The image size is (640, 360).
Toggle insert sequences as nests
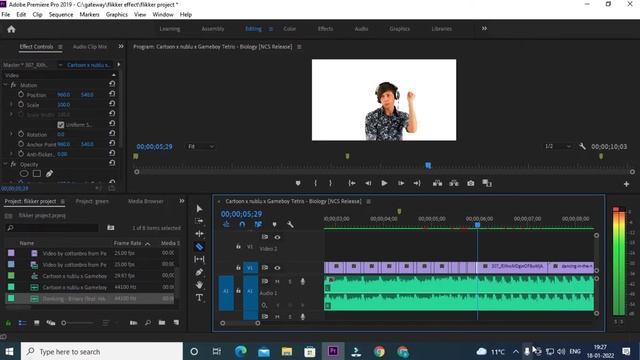click(227, 224)
